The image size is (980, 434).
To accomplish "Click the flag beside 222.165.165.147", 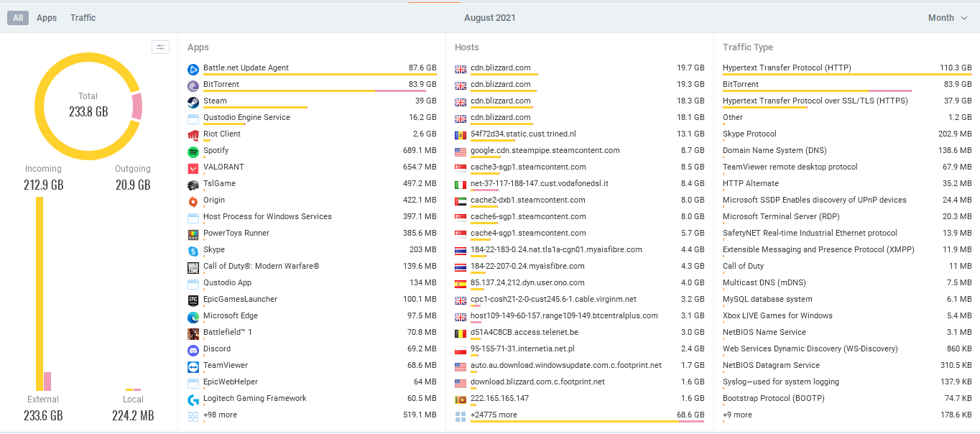I will coord(461,400).
